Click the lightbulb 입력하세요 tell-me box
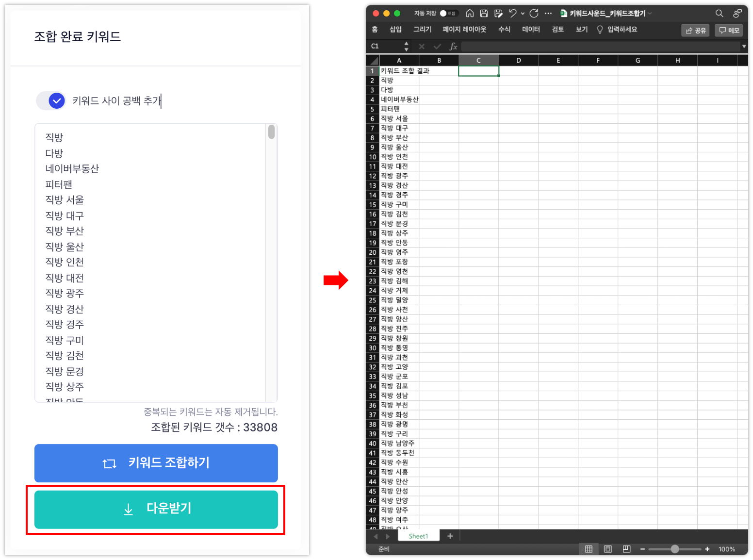The width and height of the screenshot is (753, 560). (x=617, y=30)
